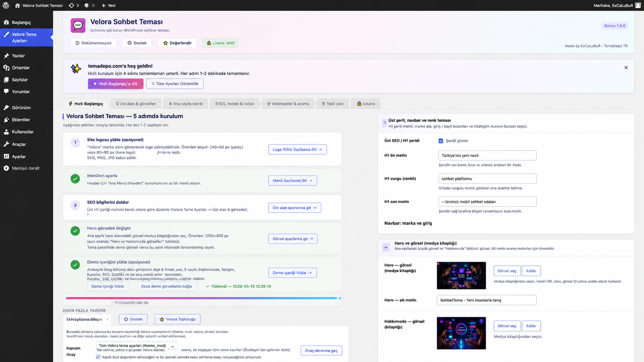This screenshot has height=362, width=644.
Task: Click the pink Velora chat logo icon
Action: click(78, 25)
